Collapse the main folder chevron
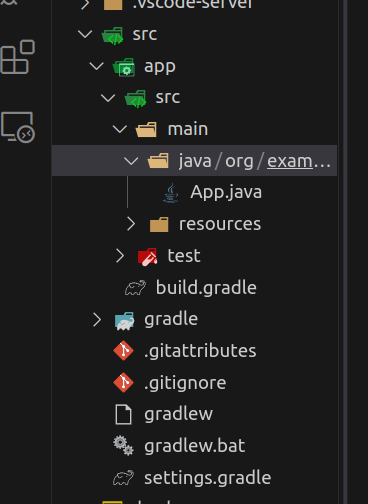The width and height of the screenshot is (368, 504). (x=120, y=129)
